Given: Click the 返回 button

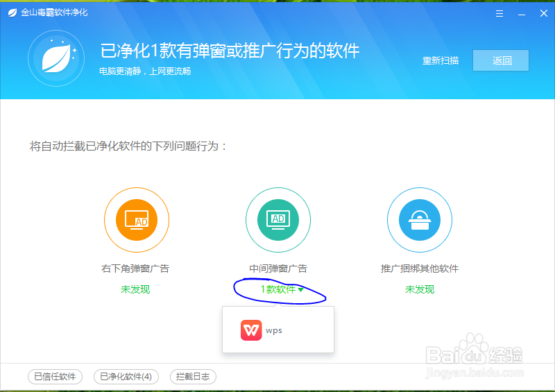Looking at the screenshot, I should coord(501,60).
